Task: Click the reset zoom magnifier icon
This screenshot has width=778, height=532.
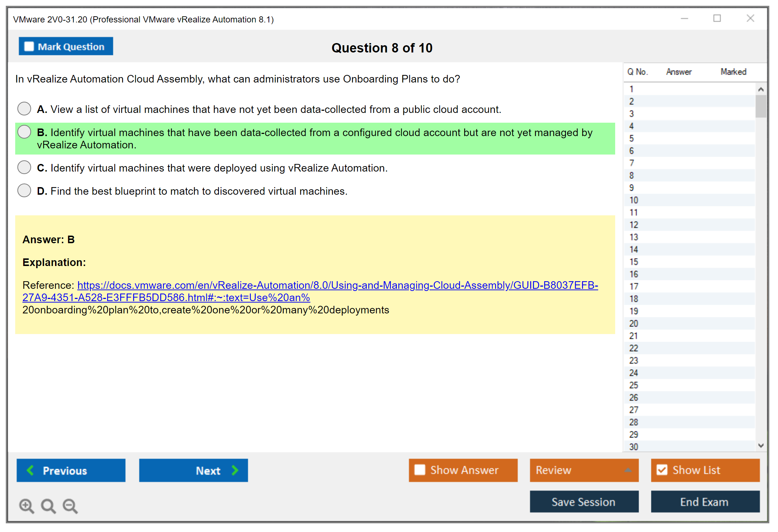Action: coord(48,506)
